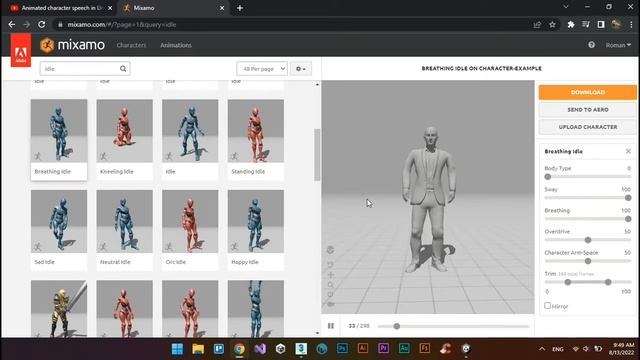Open Trello from taskbar
Screen dimensions: 640x360
tap(219, 349)
